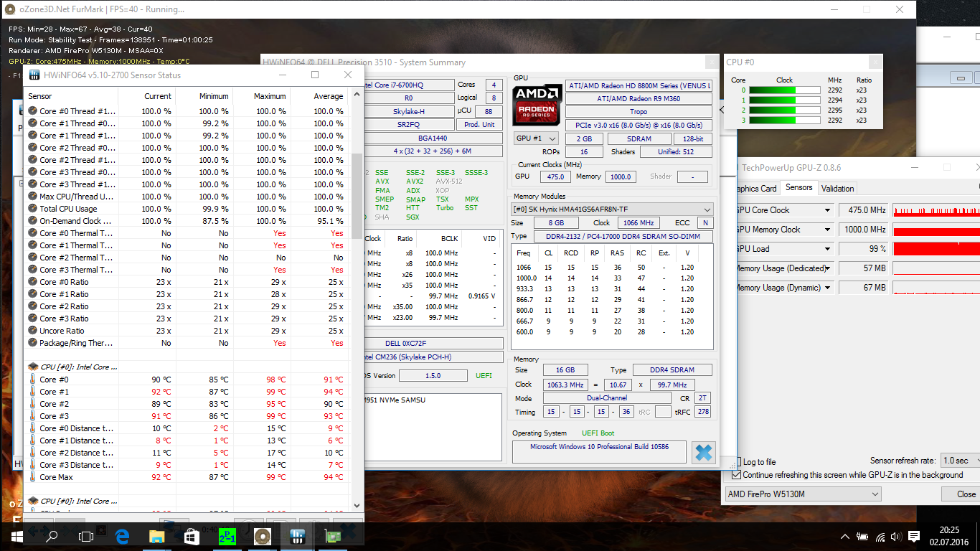The height and width of the screenshot is (551, 980).
Task: Switch to FurMark via its taskbar icon
Action: coord(262,536)
